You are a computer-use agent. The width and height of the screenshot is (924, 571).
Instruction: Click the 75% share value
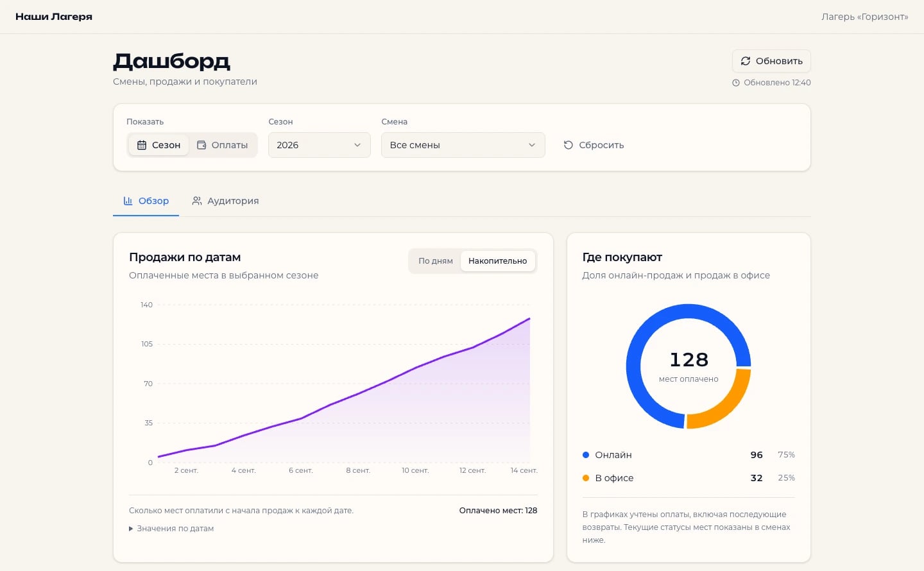(786, 455)
